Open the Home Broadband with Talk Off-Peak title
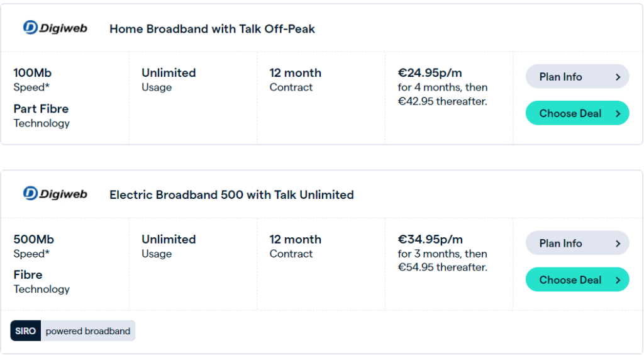 click(212, 28)
